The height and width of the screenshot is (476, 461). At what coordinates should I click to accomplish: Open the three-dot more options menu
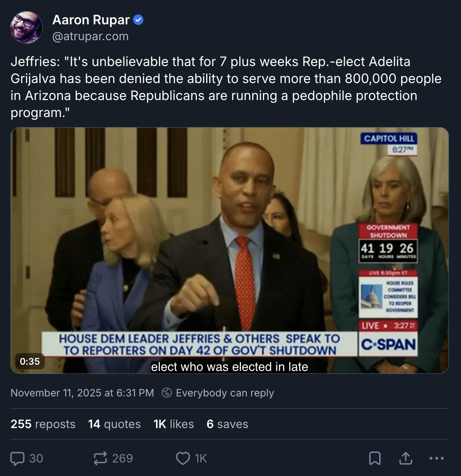tap(437, 459)
